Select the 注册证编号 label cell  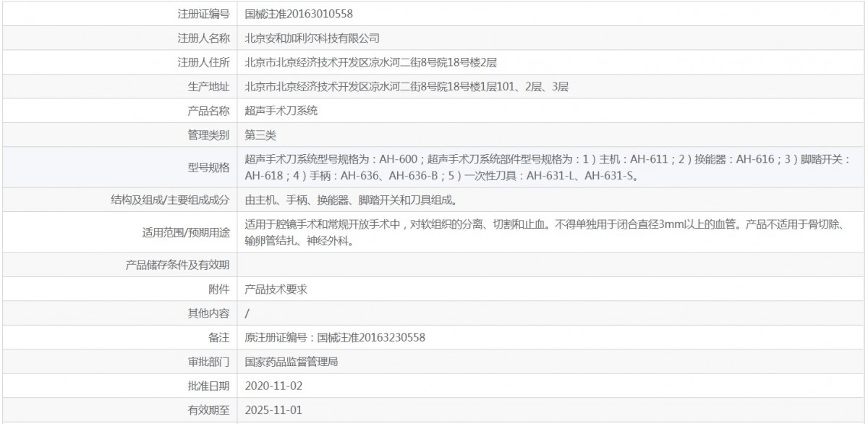tap(203, 14)
